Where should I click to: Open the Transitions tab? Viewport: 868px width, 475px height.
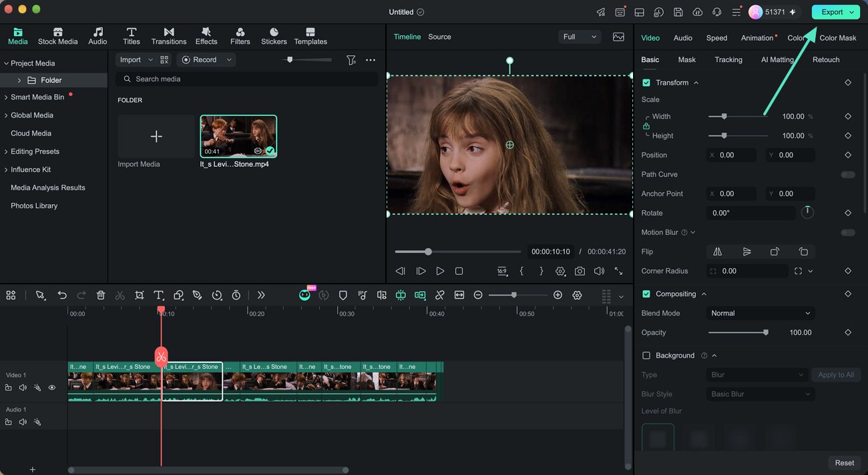169,36
